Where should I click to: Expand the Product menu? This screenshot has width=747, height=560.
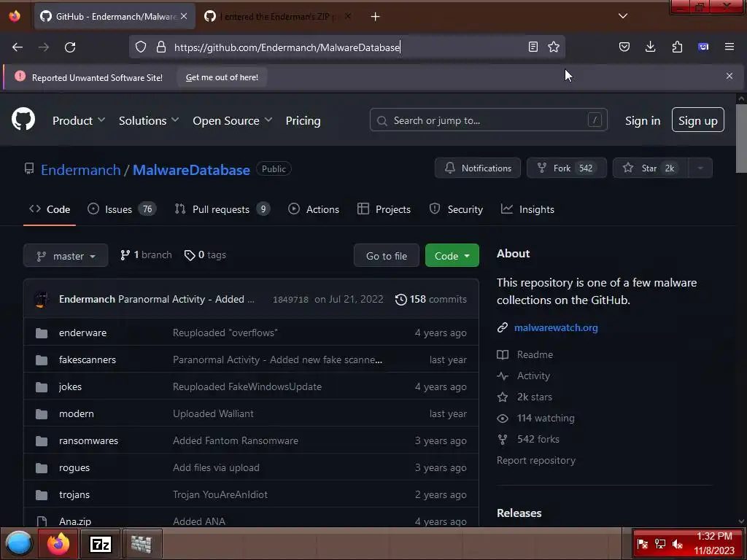click(x=79, y=120)
